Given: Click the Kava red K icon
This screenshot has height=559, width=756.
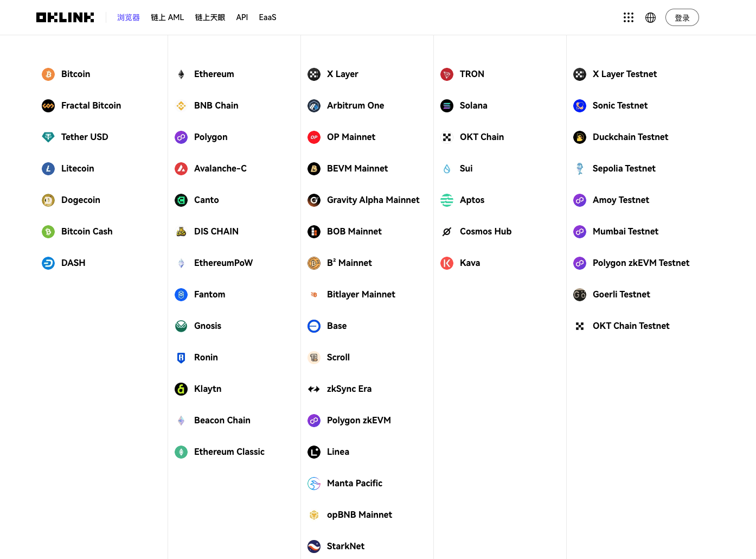Looking at the screenshot, I should [447, 263].
